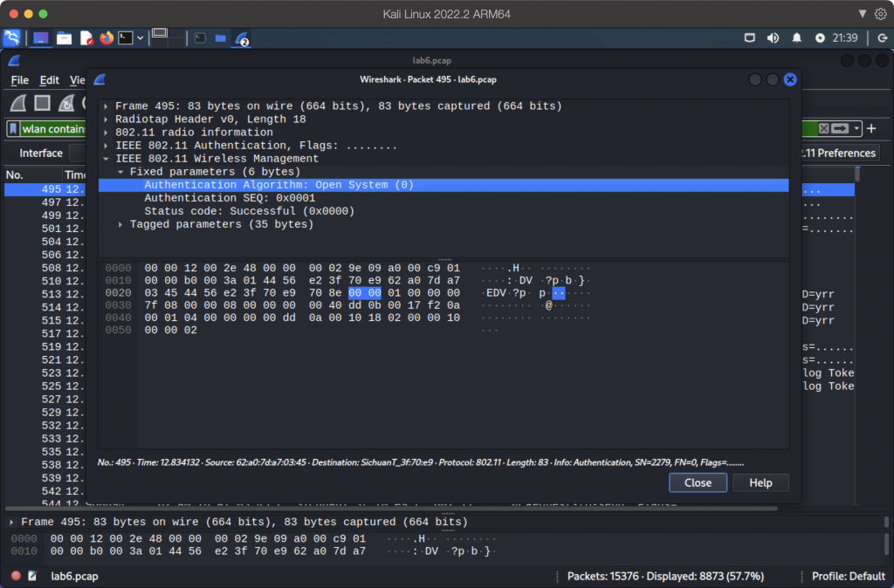
Task: Select the folder window in the taskbar
Action: [221, 38]
